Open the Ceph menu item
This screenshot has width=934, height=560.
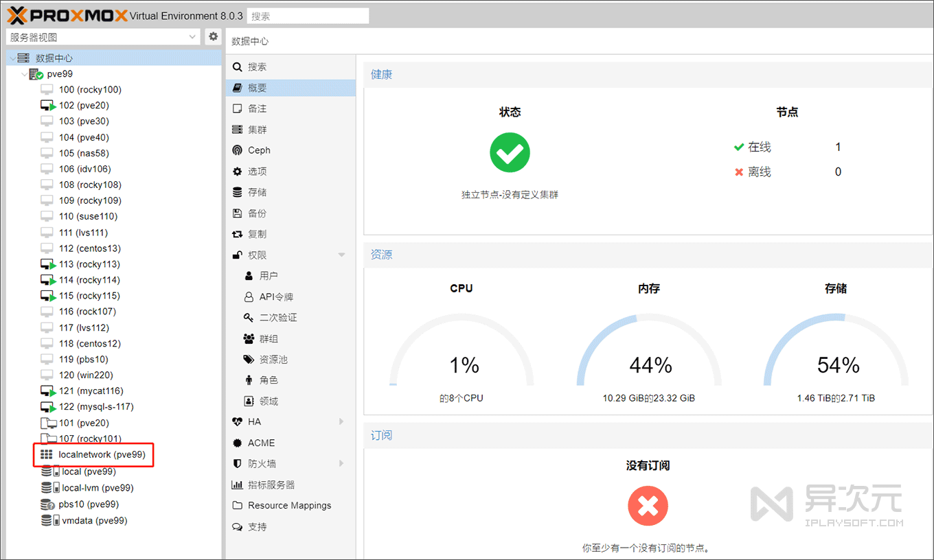pos(291,150)
